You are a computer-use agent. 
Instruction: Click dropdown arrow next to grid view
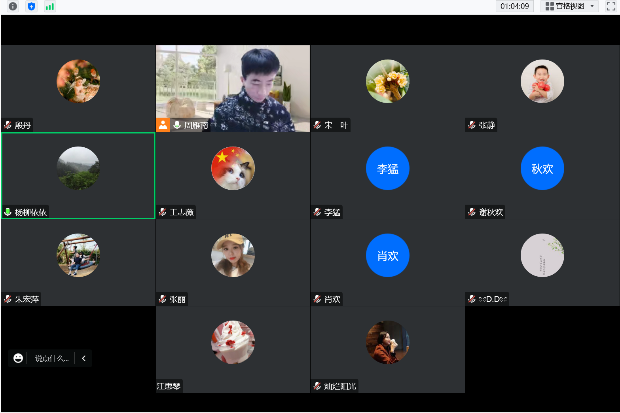coord(593,6)
